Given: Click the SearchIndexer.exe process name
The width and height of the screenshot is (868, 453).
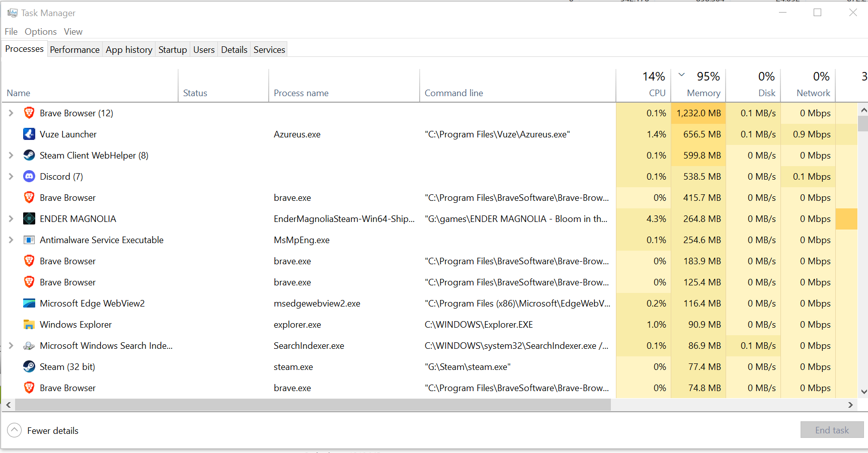Looking at the screenshot, I should click(x=308, y=346).
